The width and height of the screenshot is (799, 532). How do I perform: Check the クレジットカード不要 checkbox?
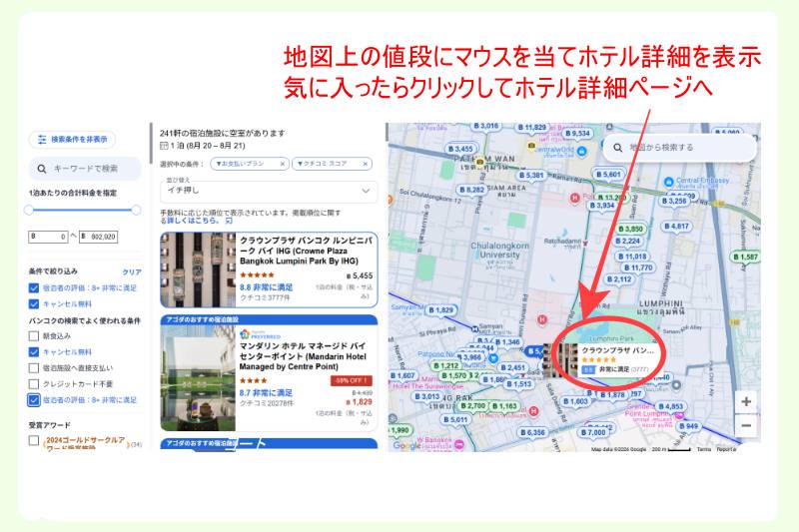click(x=34, y=384)
